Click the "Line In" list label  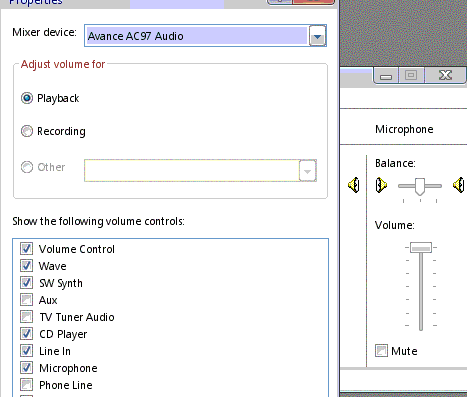tap(55, 351)
